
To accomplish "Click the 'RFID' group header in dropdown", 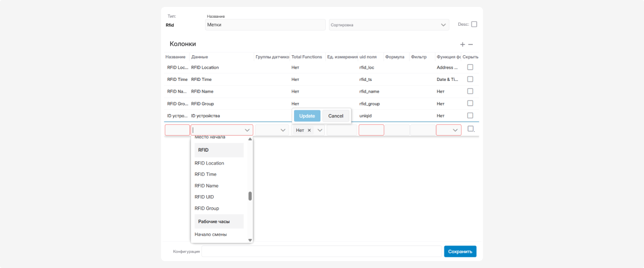I will [x=219, y=150].
